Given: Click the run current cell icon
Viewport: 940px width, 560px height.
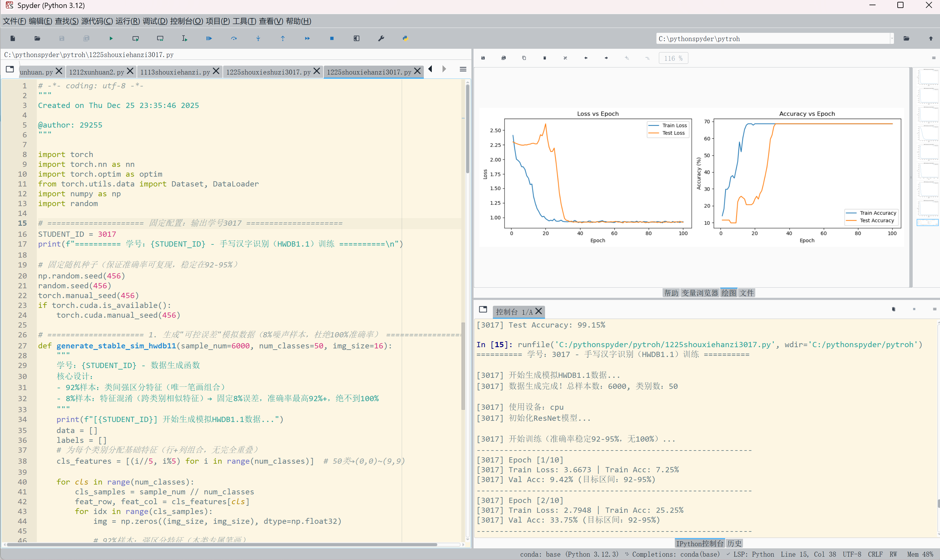Looking at the screenshot, I should [x=136, y=39].
